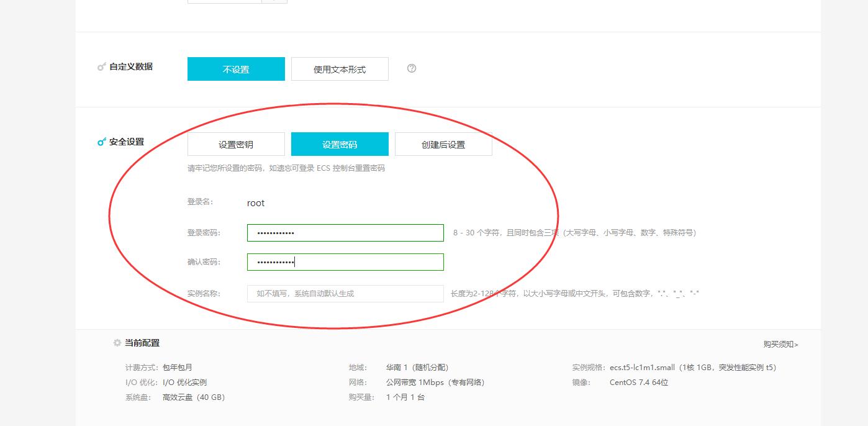Open the 购买须知 link
The image size is (868, 426).
point(781,344)
